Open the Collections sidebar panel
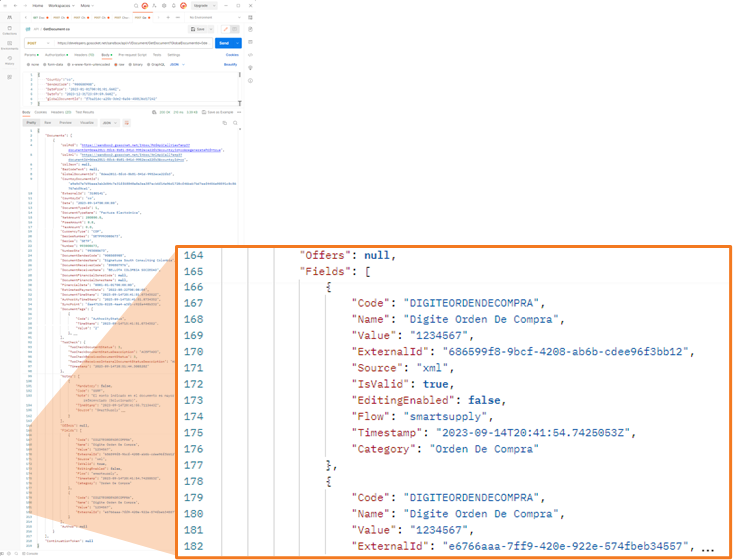 pos(10,30)
